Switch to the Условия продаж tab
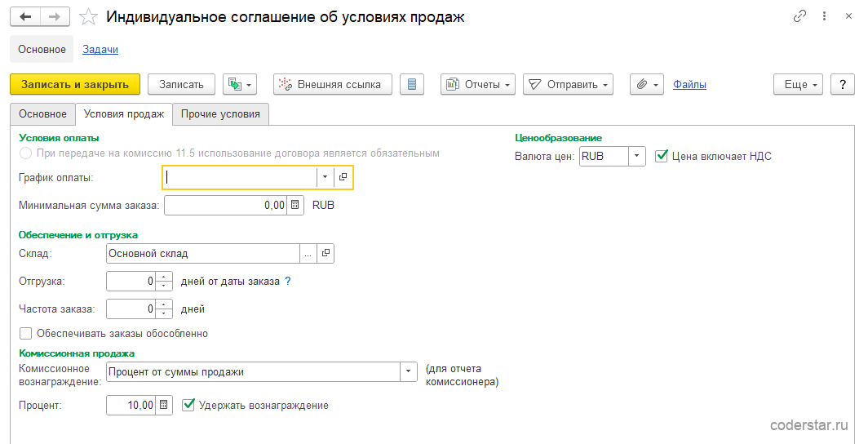 [124, 114]
